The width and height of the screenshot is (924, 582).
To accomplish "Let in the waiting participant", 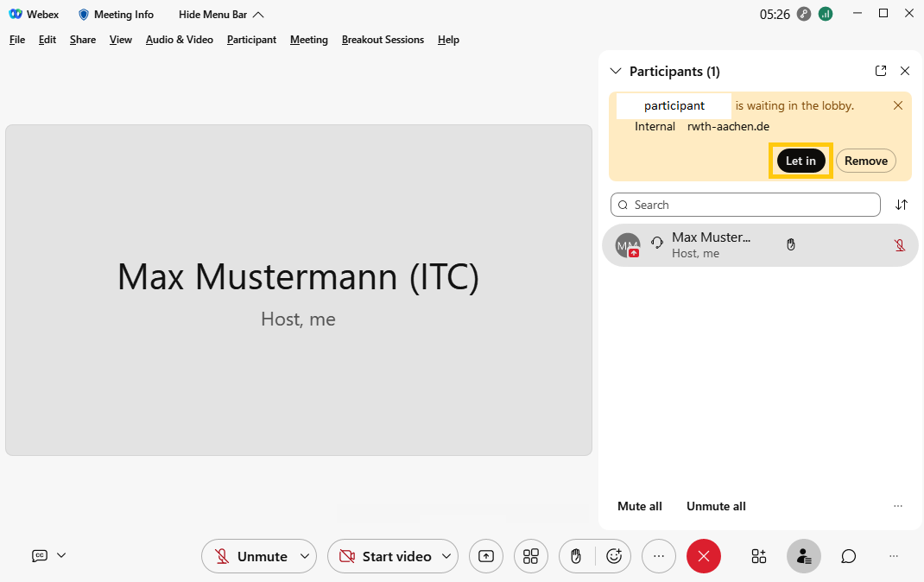I will click(801, 161).
